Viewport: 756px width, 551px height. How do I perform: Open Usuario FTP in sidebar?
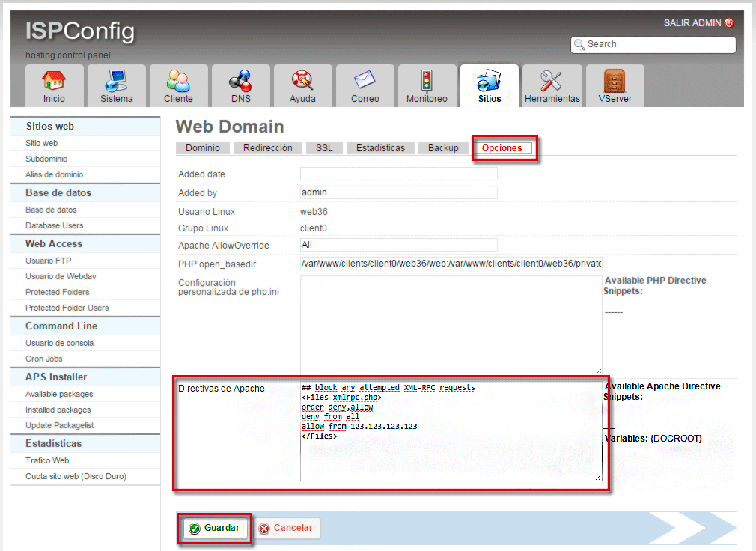pyautogui.click(x=48, y=261)
